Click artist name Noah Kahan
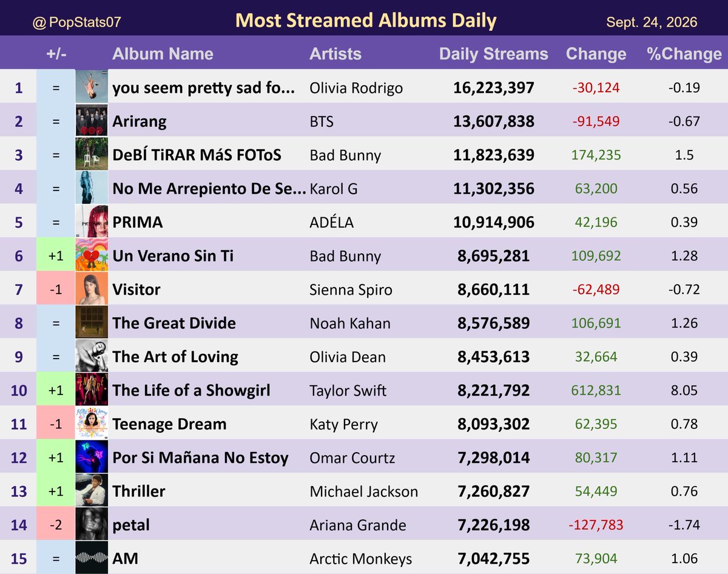728x574 pixels. coord(350,323)
